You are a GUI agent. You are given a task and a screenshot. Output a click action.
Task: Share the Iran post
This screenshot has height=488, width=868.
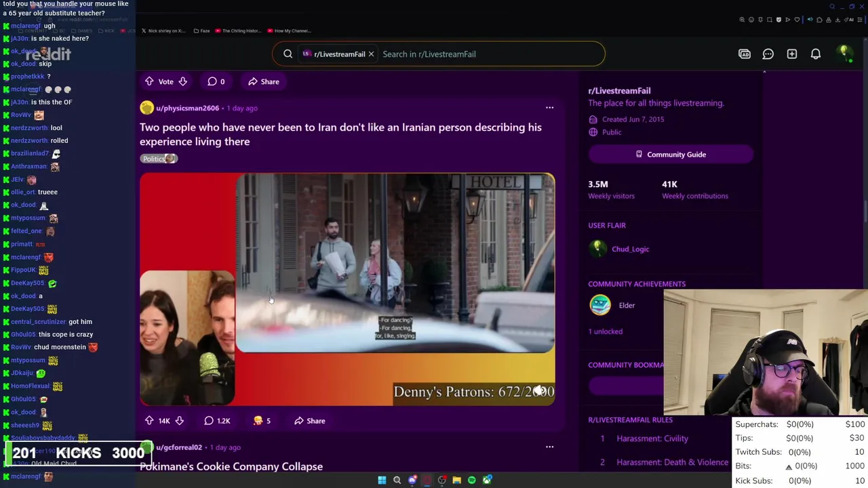point(309,421)
